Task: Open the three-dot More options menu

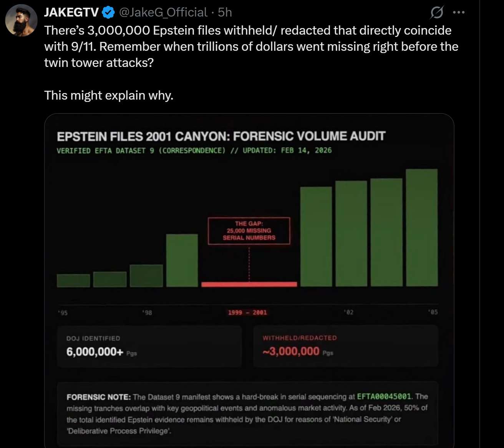Action: (x=459, y=13)
